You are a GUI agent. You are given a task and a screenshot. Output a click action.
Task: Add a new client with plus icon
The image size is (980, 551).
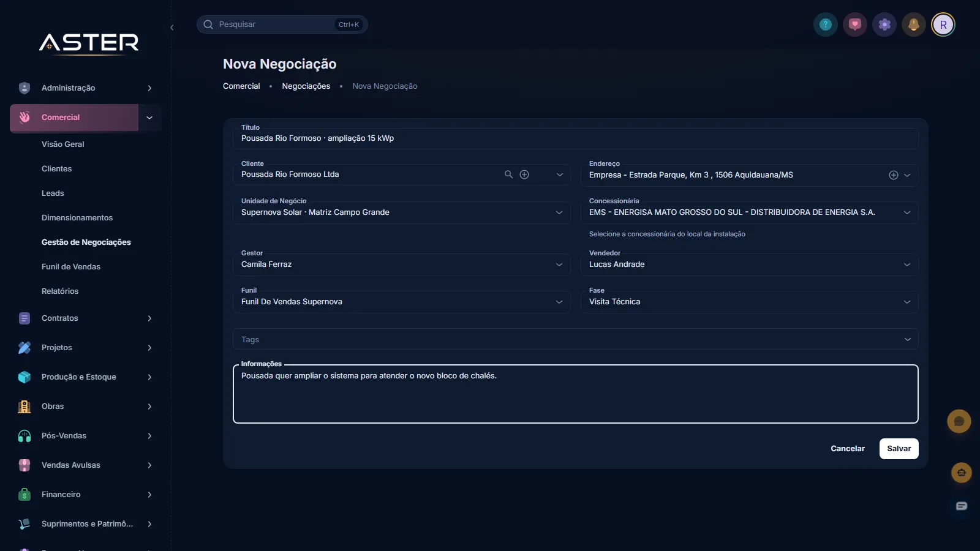click(x=524, y=174)
